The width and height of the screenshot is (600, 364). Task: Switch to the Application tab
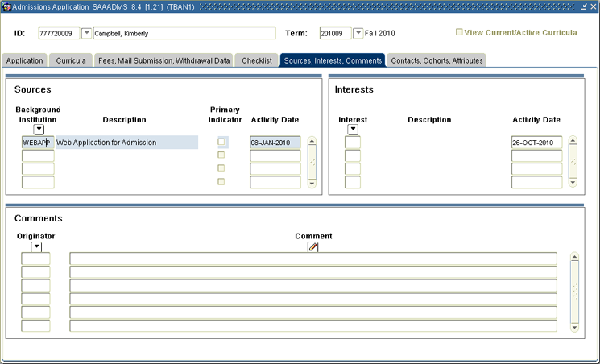pyautogui.click(x=24, y=60)
